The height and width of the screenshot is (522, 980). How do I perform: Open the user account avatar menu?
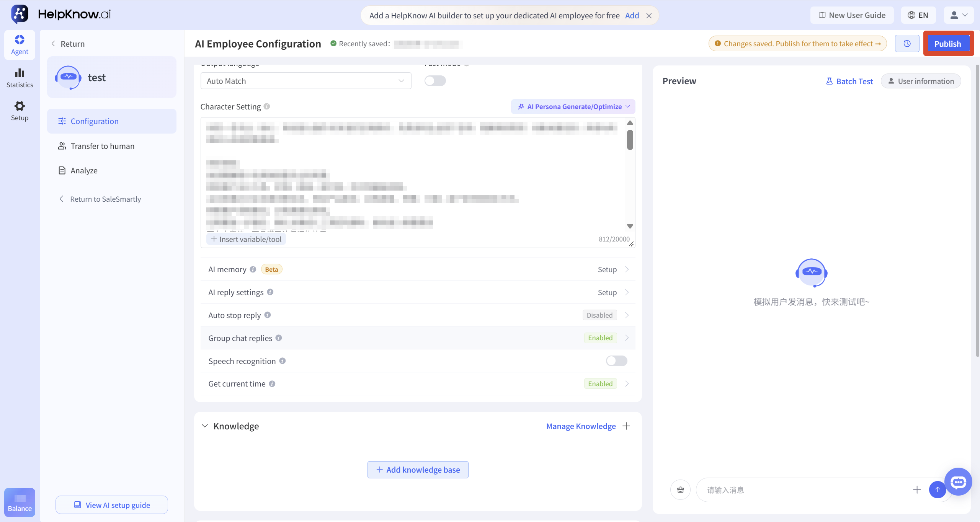[959, 15]
